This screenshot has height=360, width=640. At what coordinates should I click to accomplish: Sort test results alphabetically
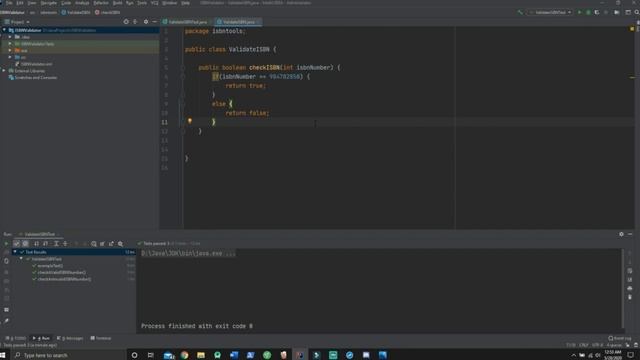(36, 244)
